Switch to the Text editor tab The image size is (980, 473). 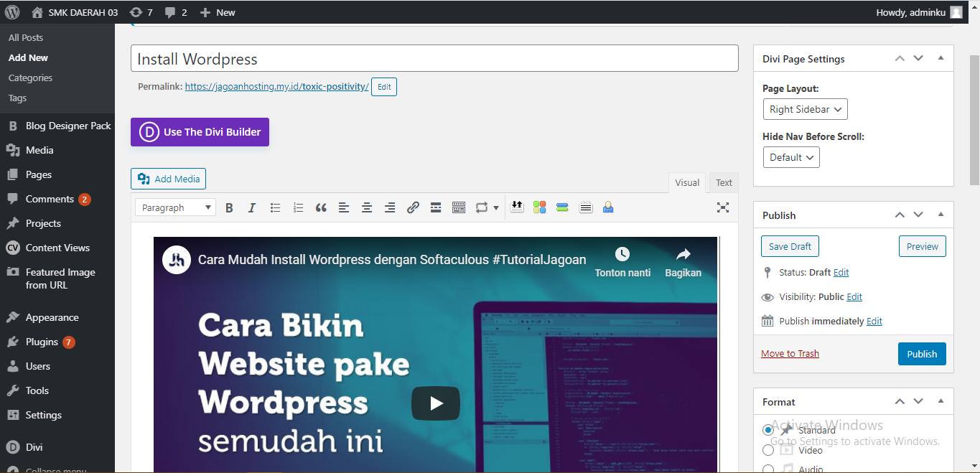724,182
